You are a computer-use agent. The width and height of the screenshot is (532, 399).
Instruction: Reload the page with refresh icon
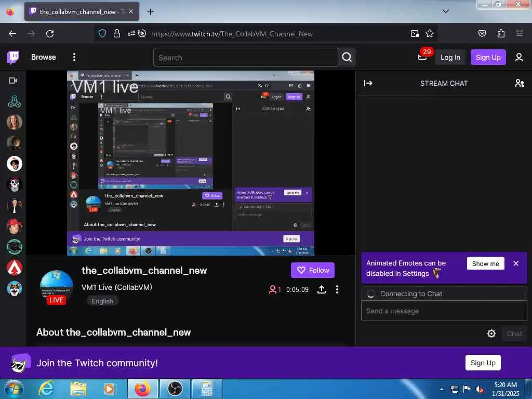tap(50, 34)
